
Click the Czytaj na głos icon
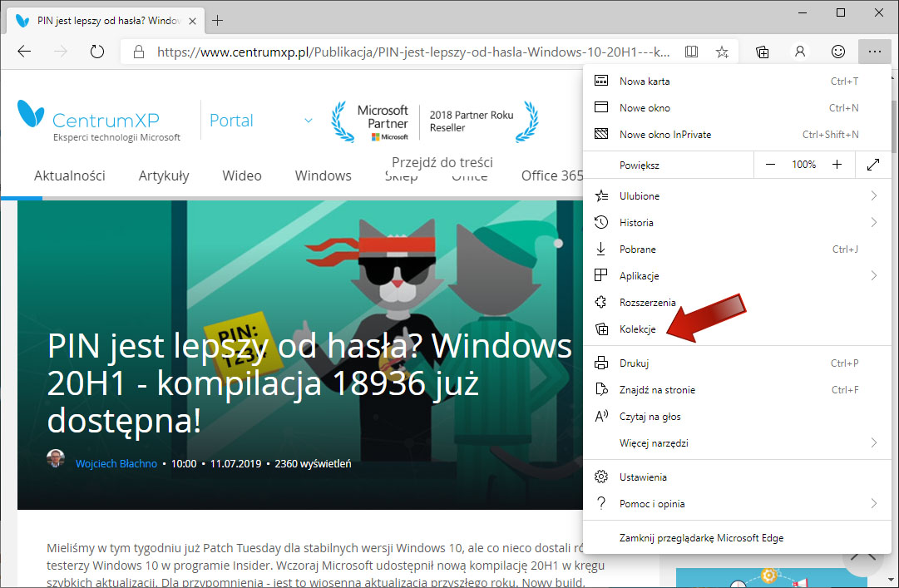pos(601,416)
